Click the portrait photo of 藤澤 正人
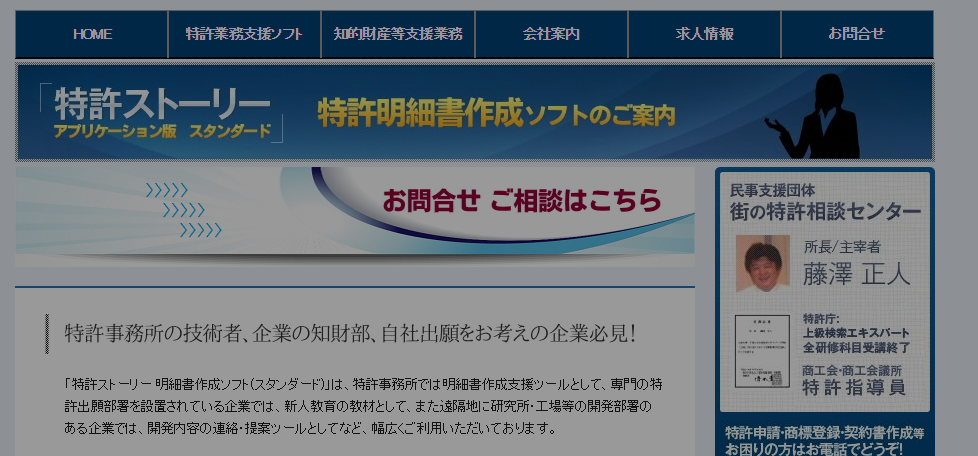Screen dimensions: 978x456 tap(762, 263)
